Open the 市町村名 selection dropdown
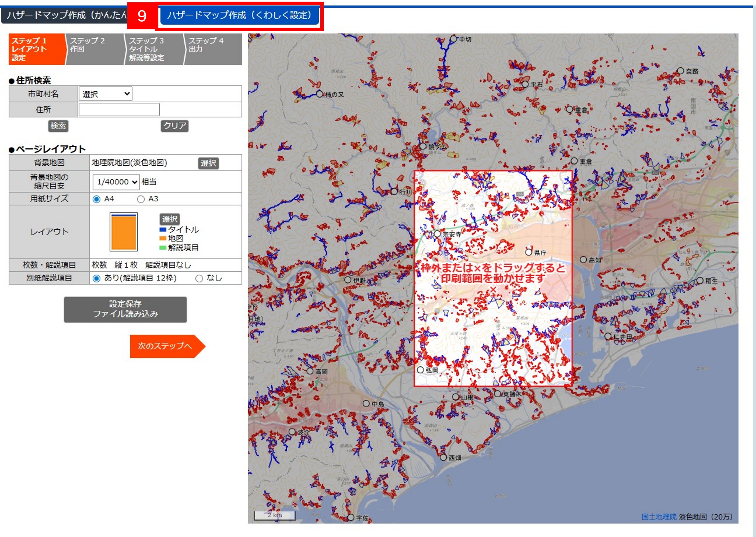Viewport: 756px width, 537px height. tap(106, 94)
